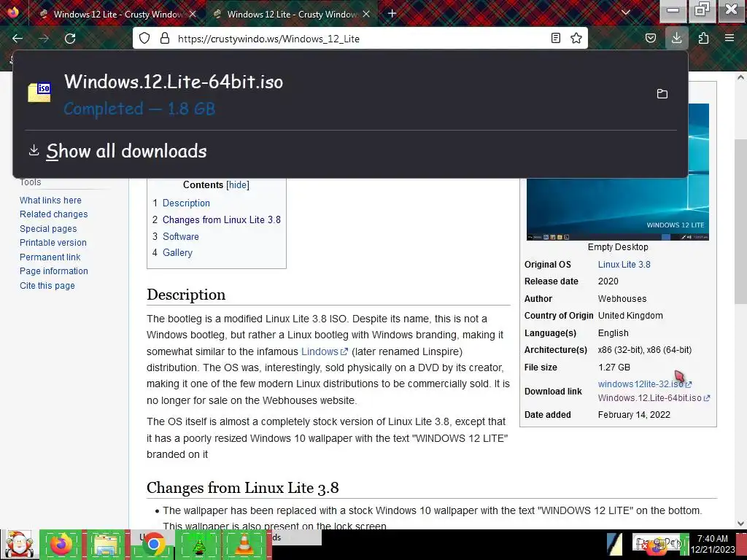Open the Firefox hamburger application menu

[x=729, y=38]
